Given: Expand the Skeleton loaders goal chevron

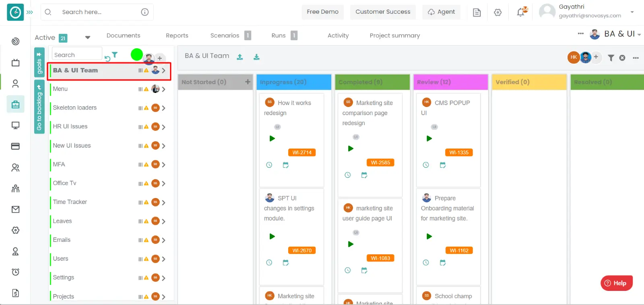Looking at the screenshot, I should point(164,108).
